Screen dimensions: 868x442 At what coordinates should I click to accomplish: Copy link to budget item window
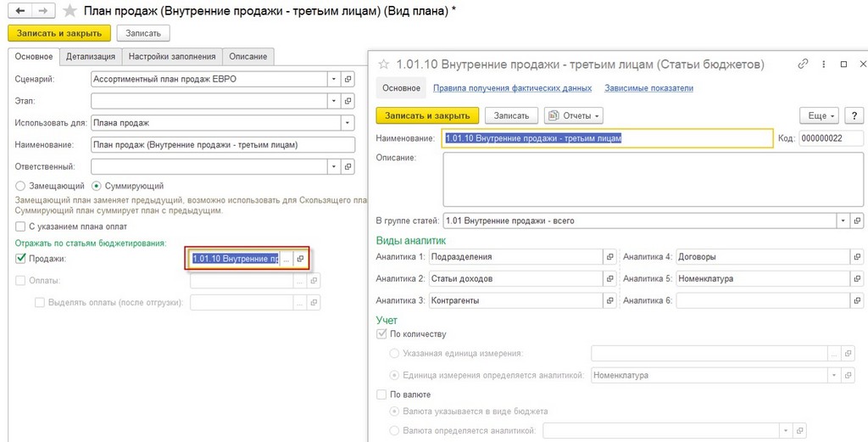(x=803, y=64)
